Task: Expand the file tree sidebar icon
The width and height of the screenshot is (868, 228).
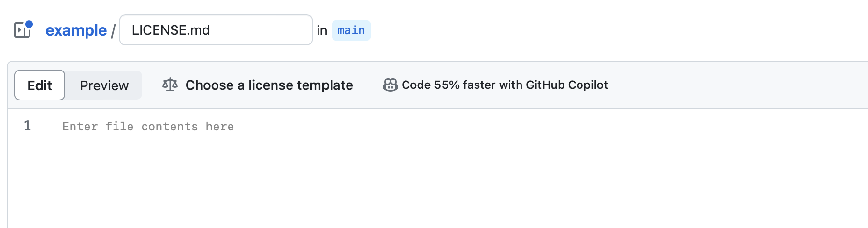Action: [x=22, y=30]
